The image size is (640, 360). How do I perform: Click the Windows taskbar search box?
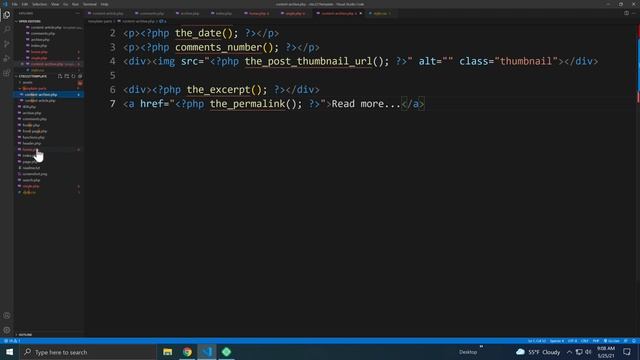click(88, 352)
